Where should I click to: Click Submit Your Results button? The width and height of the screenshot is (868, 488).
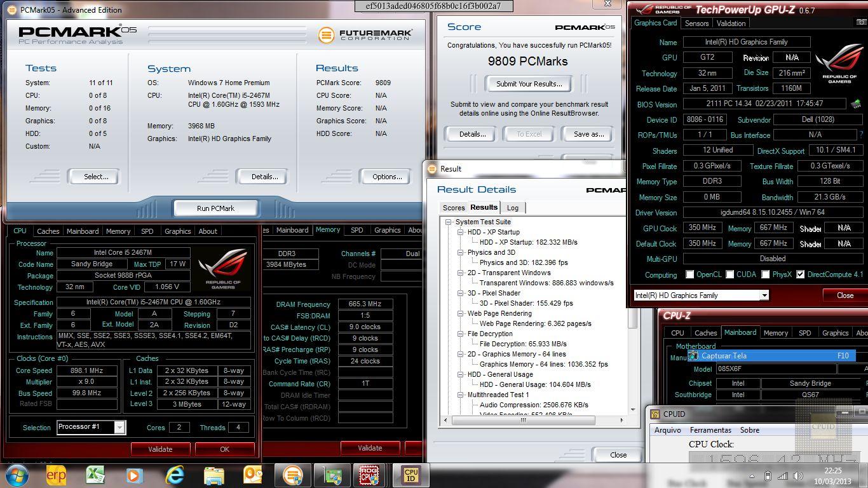[x=529, y=84]
